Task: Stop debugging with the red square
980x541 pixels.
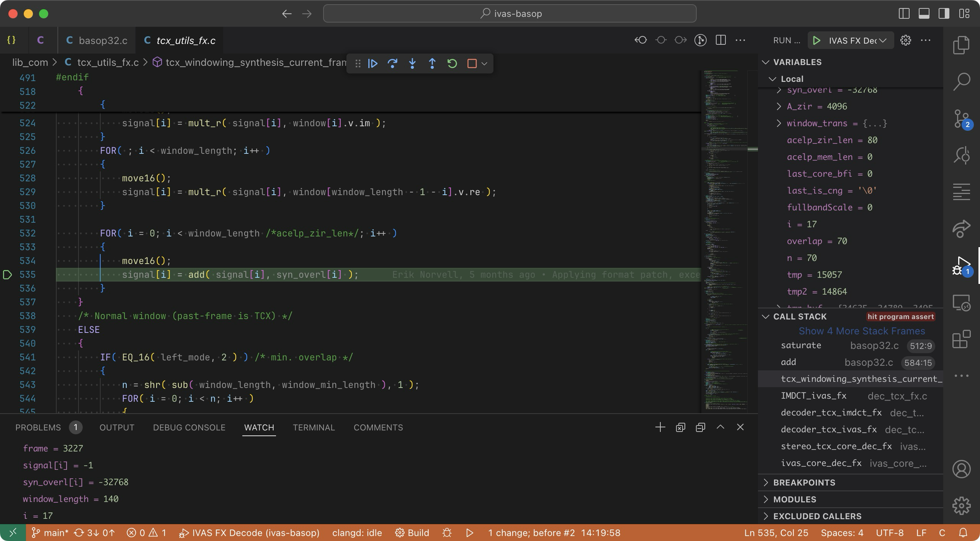Action: [472, 64]
